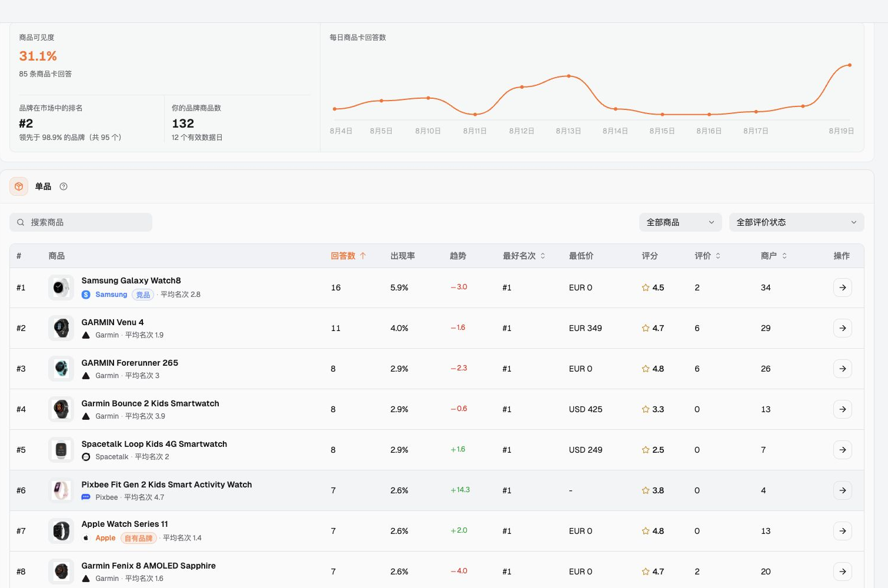The image size is (888, 588).
Task: Open the Samsung Galaxy Watch8 product name
Action: [x=131, y=280]
